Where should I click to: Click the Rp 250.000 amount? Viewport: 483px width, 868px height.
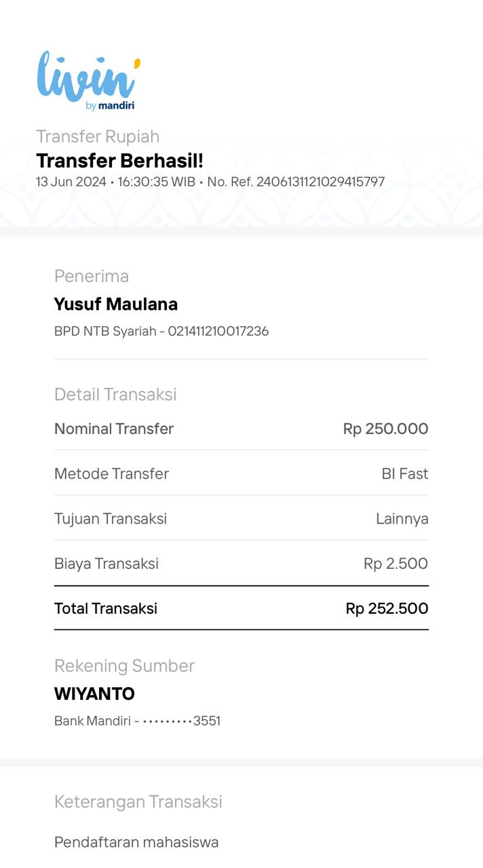click(385, 429)
